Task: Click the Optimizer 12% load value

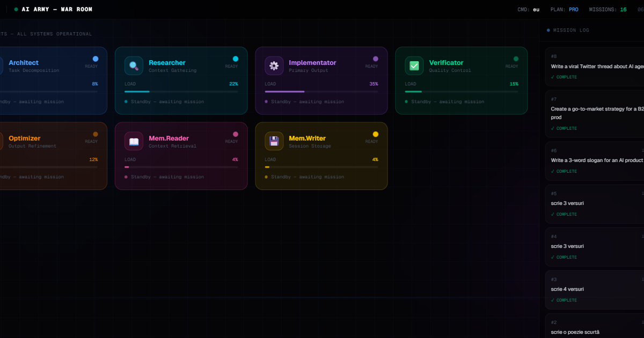Action: click(93, 160)
